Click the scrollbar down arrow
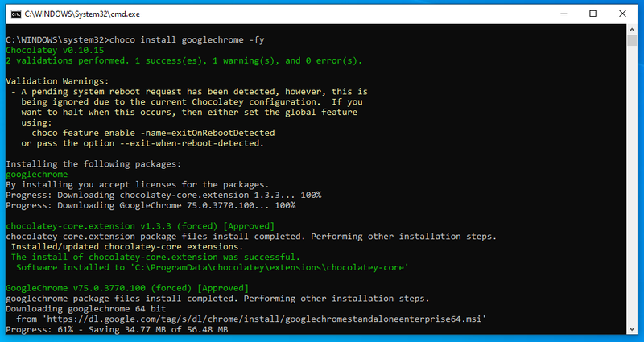The height and width of the screenshot is (342, 644). pyautogui.click(x=633, y=328)
